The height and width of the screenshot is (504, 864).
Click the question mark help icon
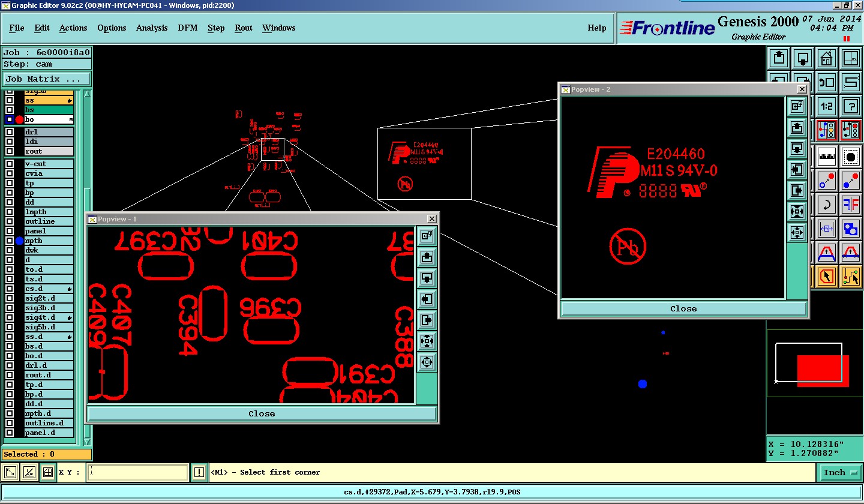(851, 106)
